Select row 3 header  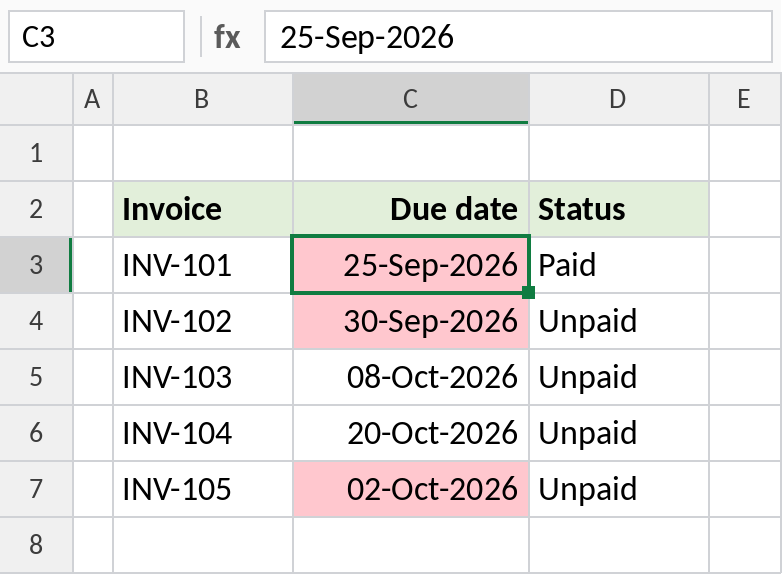(x=36, y=265)
